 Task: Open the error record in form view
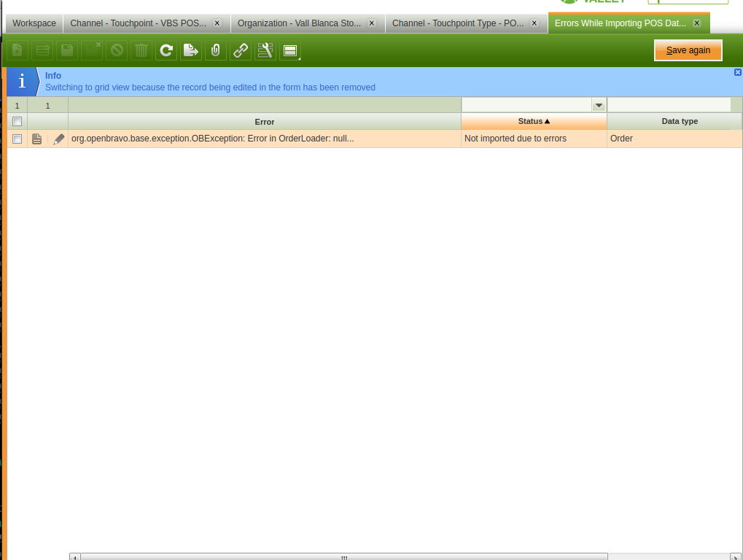coord(36,139)
